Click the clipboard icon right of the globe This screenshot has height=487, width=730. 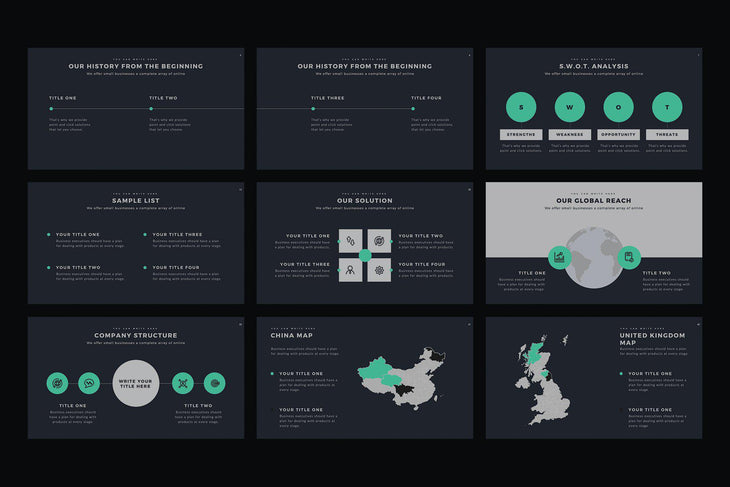[x=628, y=257]
